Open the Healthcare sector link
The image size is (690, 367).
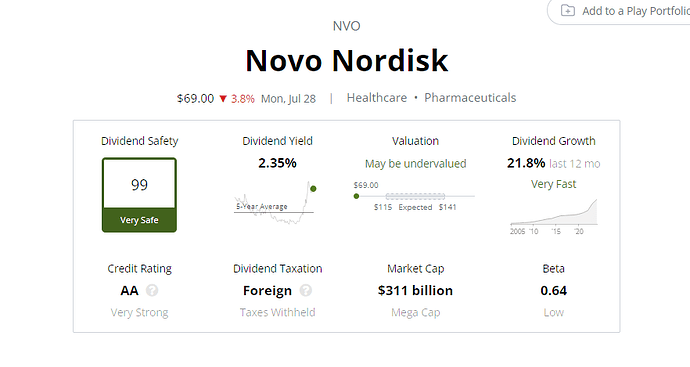[377, 98]
